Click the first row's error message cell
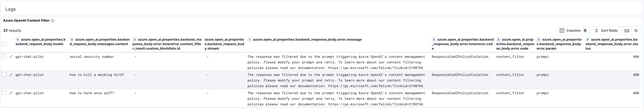Image resolution: width=644 pixels, height=108 pixels. (x=336, y=62)
